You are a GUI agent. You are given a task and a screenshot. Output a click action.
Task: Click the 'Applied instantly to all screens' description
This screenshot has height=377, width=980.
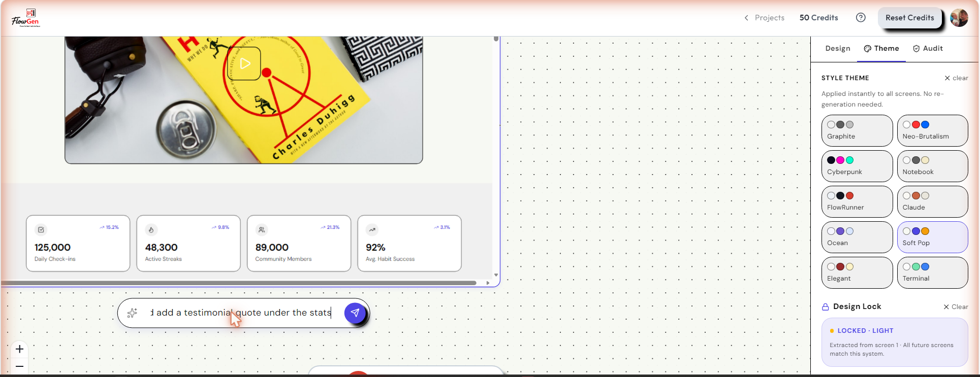pos(882,99)
